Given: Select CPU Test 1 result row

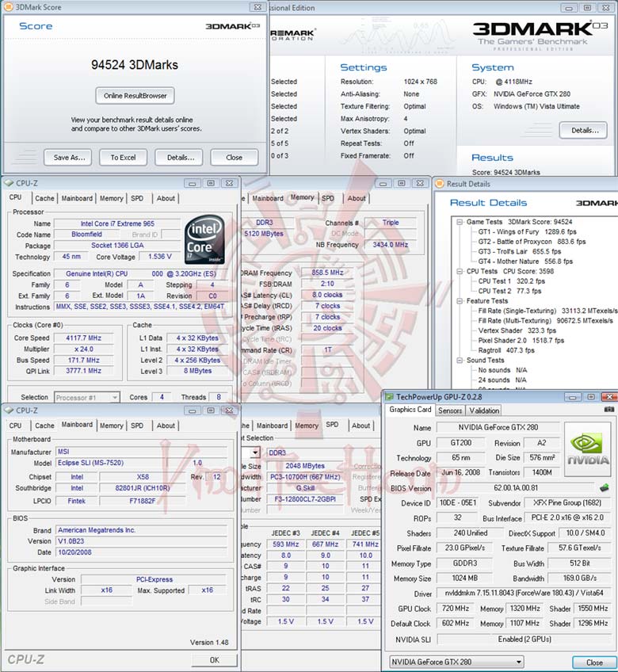Looking at the screenshot, I should [511, 281].
